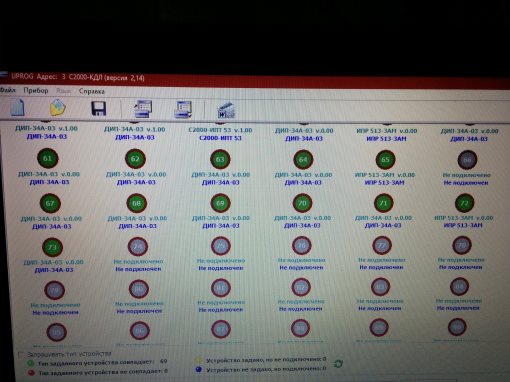Image resolution: width=510 pixels, height=382 pixels.
Task: Select the green address circle 63
Action: click(x=220, y=159)
